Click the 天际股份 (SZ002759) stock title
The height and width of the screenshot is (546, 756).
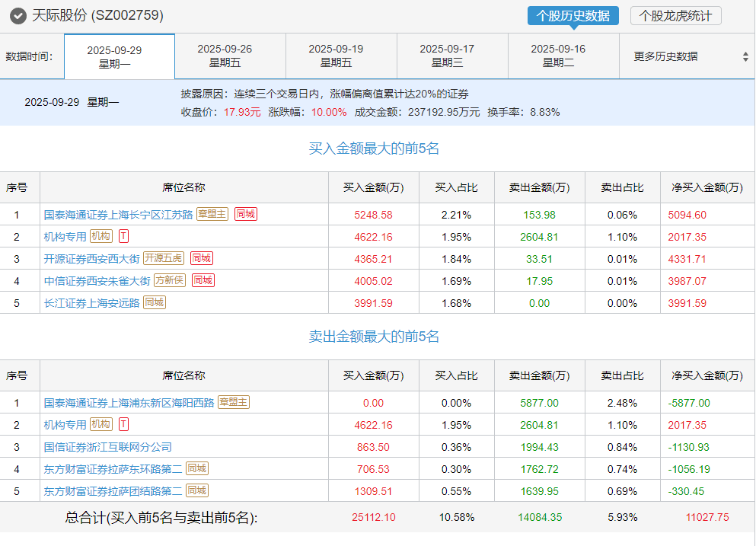click(97, 16)
